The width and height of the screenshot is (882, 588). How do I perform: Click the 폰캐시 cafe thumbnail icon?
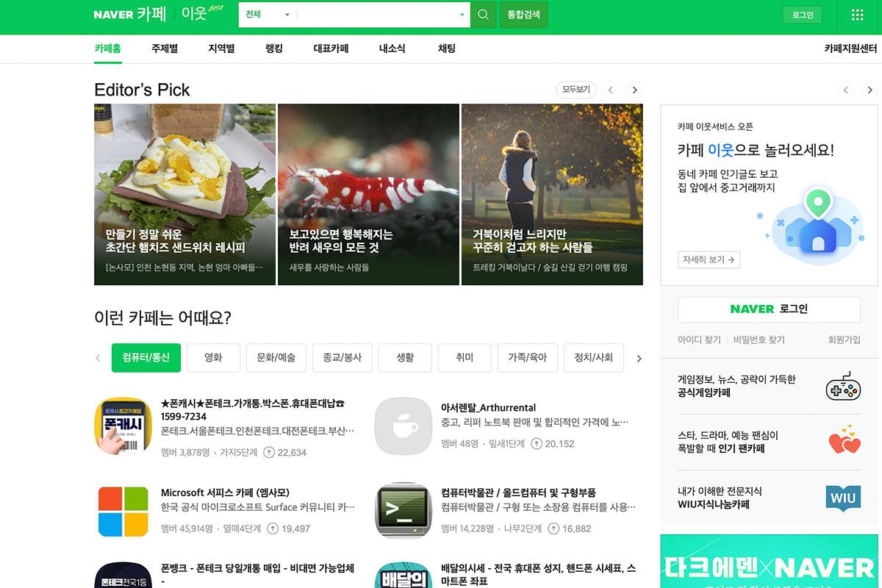tap(123, 426)
